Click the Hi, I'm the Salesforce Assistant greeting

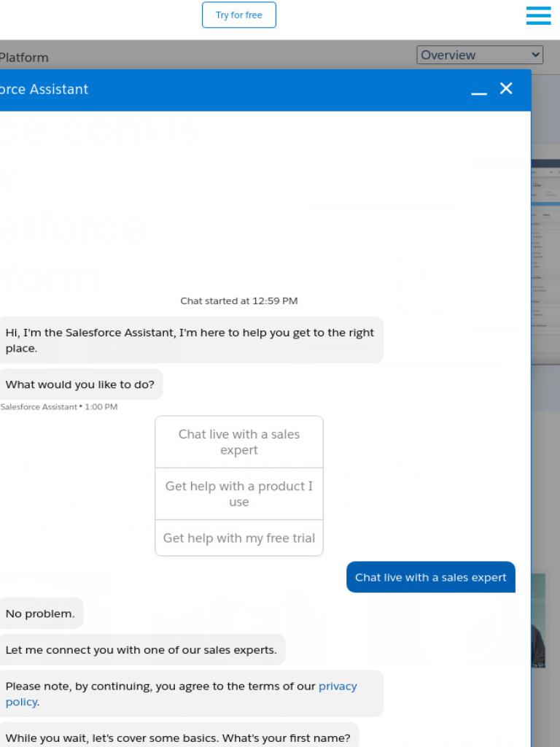pos(190,340)
